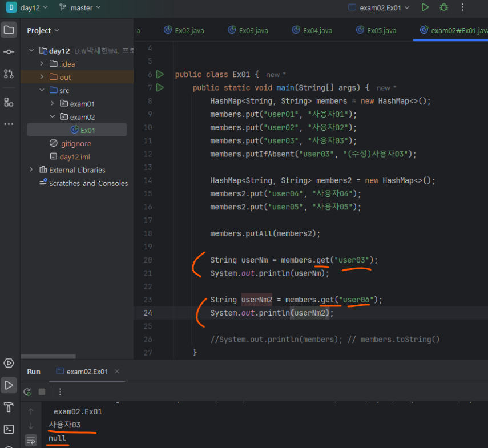Toggle the Project tool window folder icon
The width and height of the screenshot is (488, 448).
tap(9, 30)
